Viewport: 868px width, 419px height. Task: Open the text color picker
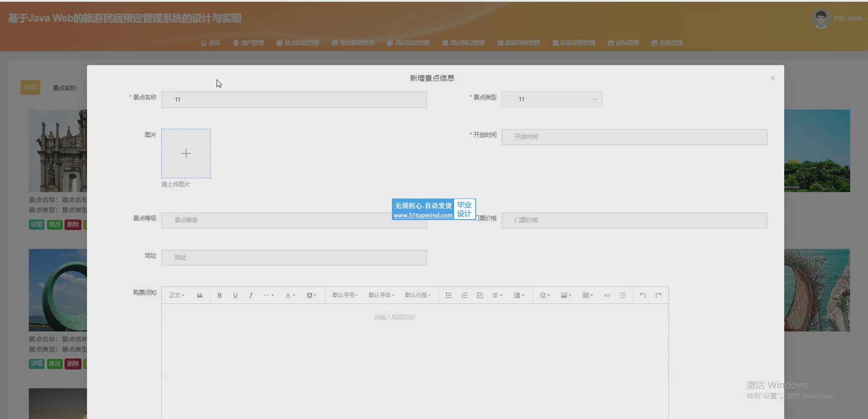click(x=290, y=295)
